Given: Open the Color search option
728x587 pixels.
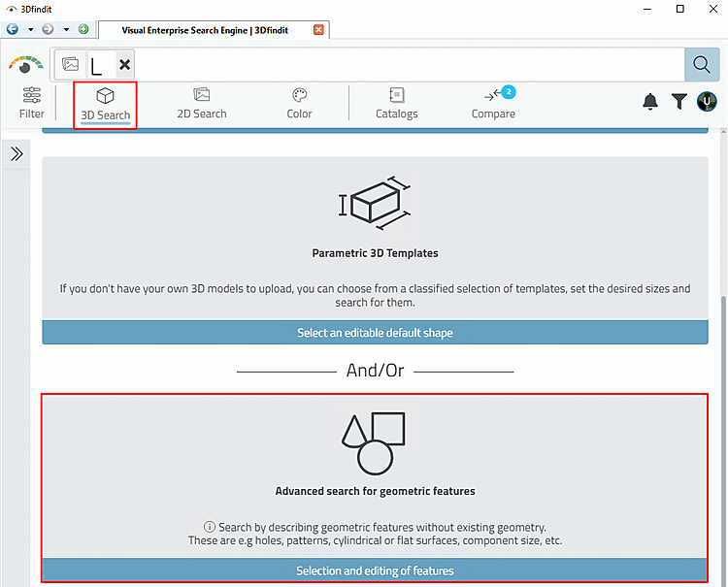Looking at the screenshot, I should [x=300, y=104].
